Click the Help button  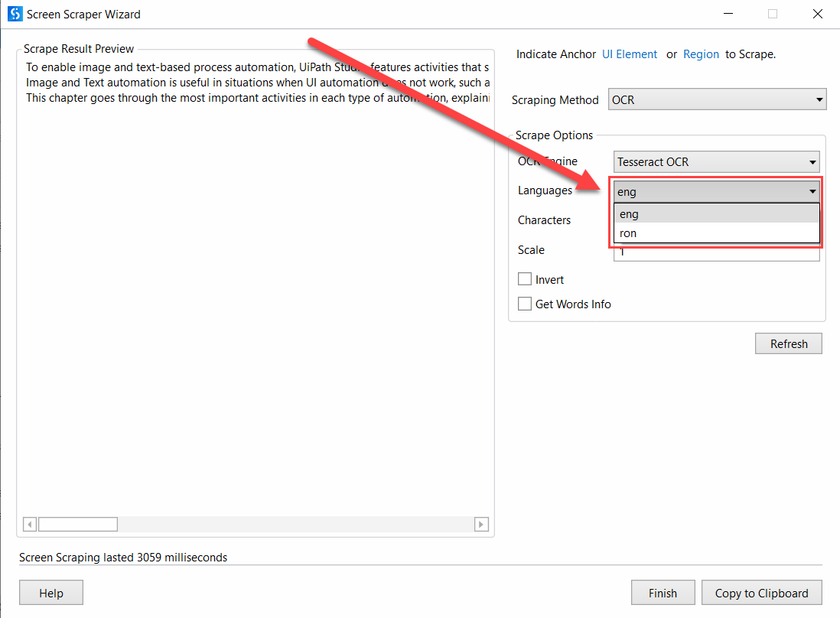(51, 593)
